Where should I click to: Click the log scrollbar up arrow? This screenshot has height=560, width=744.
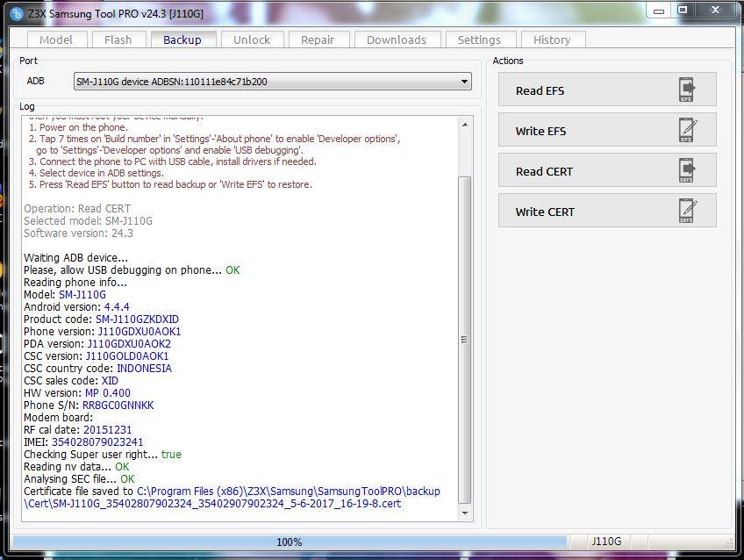pyautogui.click(x=465, y=125)
